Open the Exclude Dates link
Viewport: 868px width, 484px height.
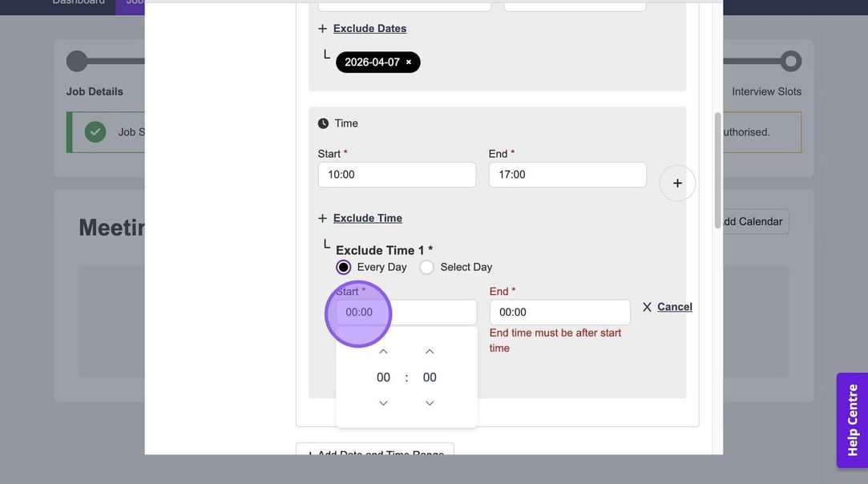coord(369,29)
